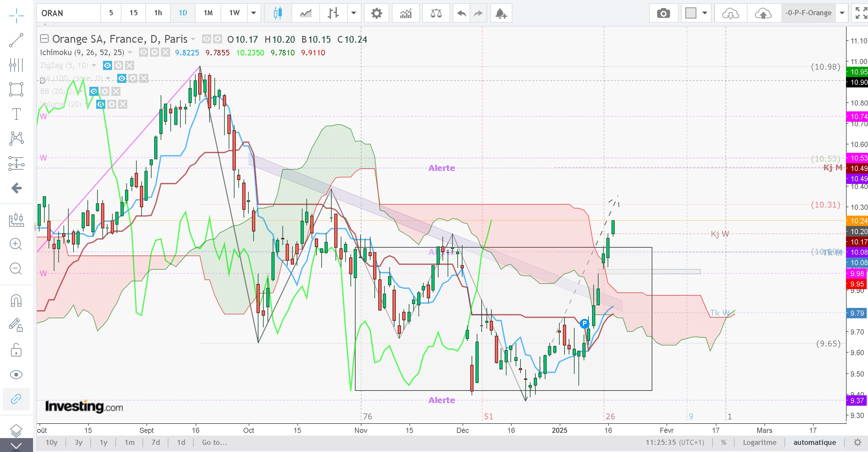Select the trend line drawing tool

point(16,40)
